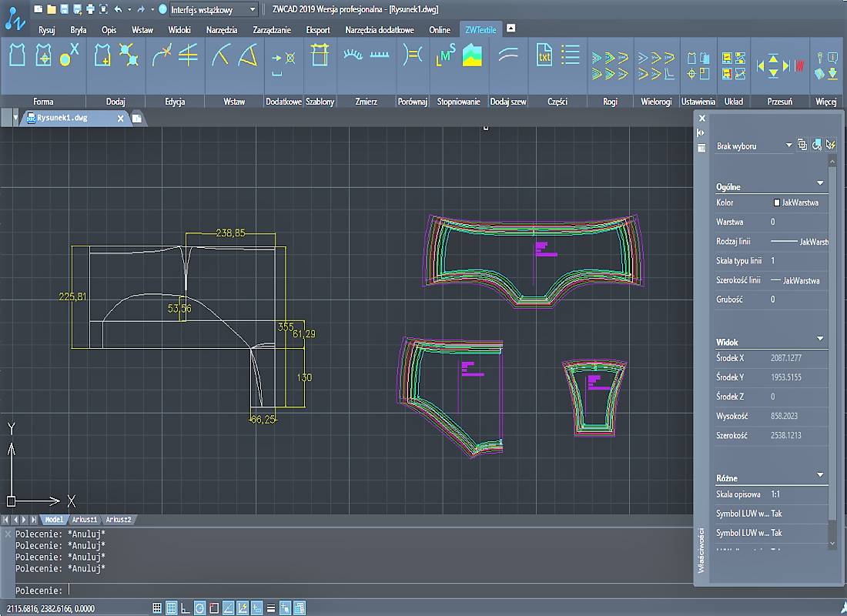Image resolution: width=847 pixels, height=616 pixels.
Task: Select the Szablony template icon
Action: point(320,55)
